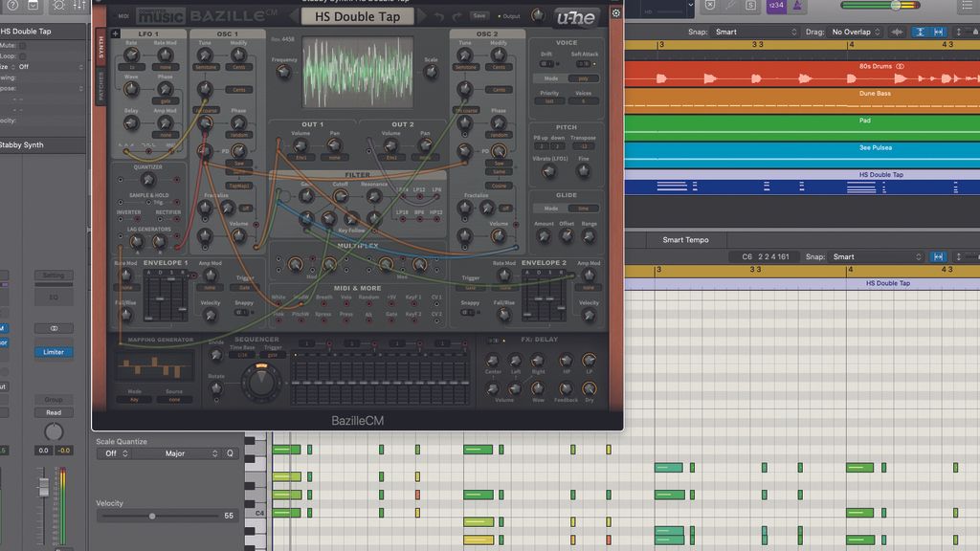The height and width of the screenshot is (551, 980).
Task: Click the 1234 count-in icon in the toolbar
Action: [x=775, y=8]
